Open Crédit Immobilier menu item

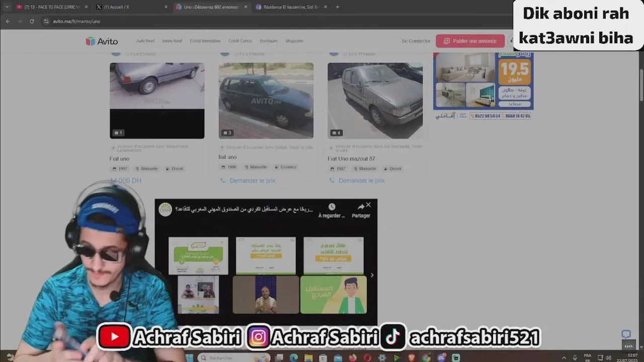(x=205, y=41)
